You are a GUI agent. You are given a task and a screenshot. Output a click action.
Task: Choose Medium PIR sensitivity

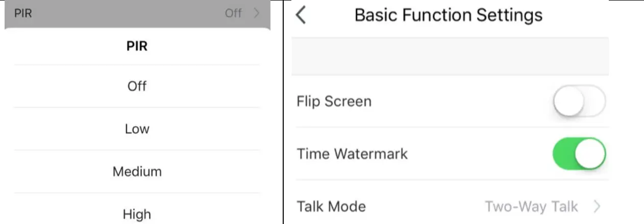(137, 171)
